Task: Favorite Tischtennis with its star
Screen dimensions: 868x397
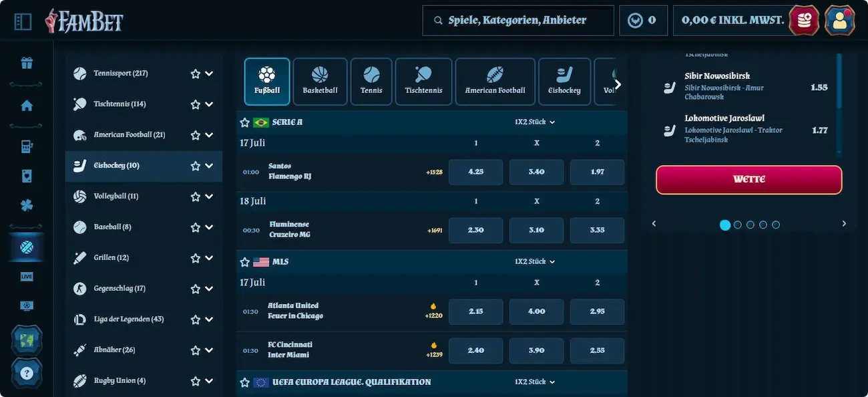Action: tap(196, 104)
